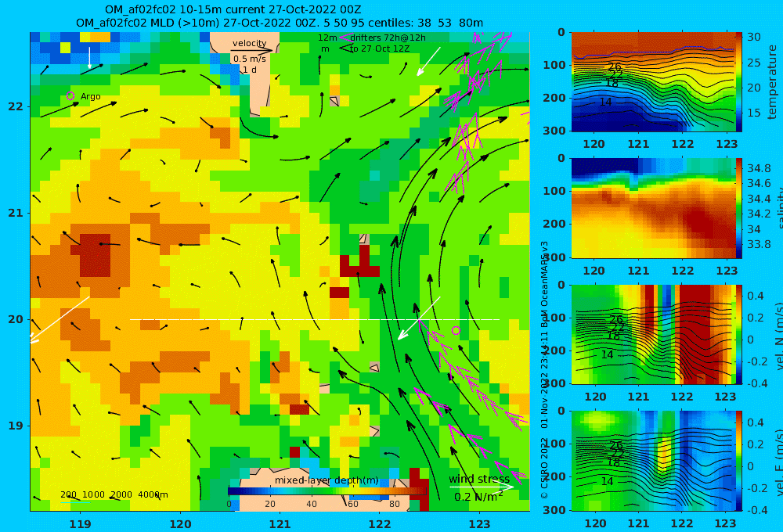
Task: Click the '80' tick on mixed-layer colorbar
Action: (395, 504)
